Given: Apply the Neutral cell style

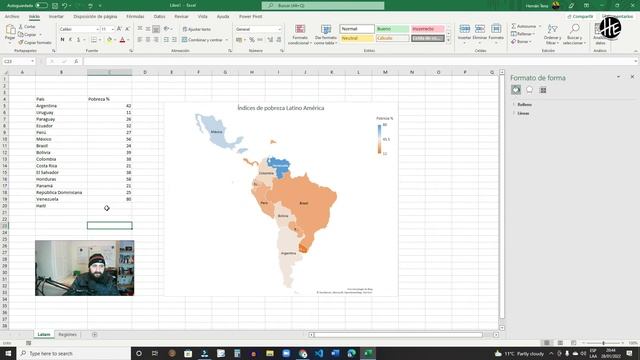Looking at the screenshot, I should click(x=357, y=38).
